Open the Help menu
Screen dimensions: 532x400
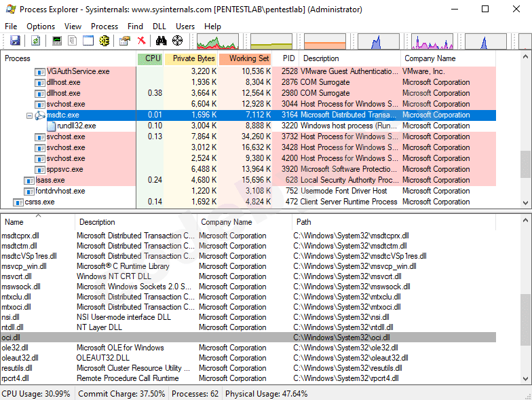(213, 26)
